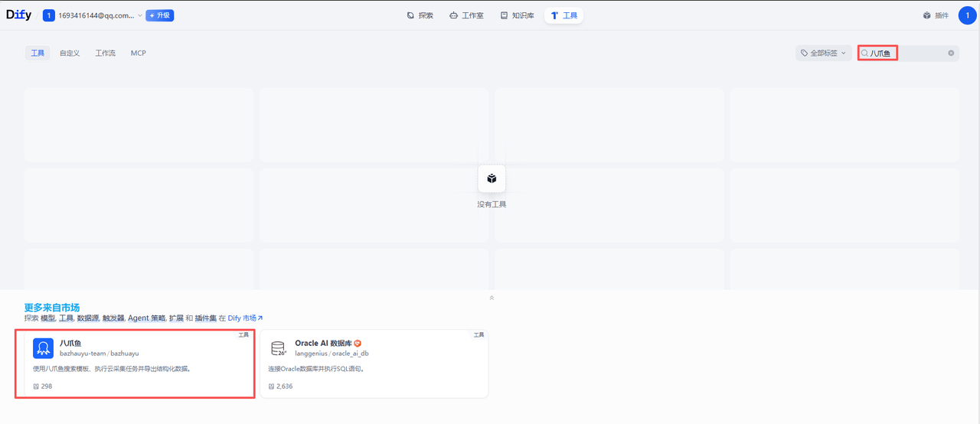This screenshot has height=424, width=980.
Task: Click the 插件集 category link
Action: (x=206, y=318)
